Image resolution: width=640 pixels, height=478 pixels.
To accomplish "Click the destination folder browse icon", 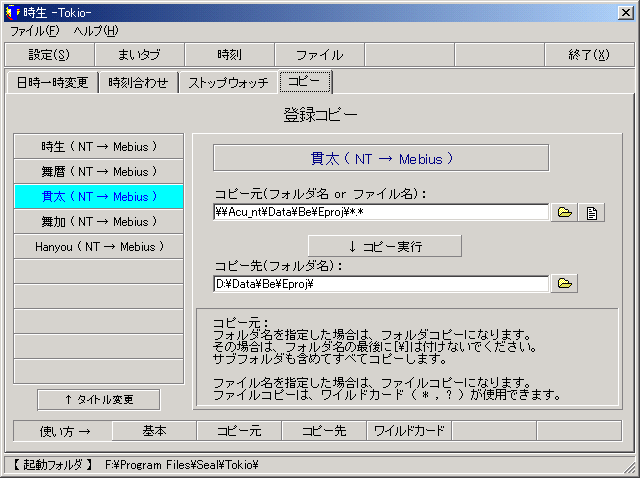I will tap(565, 284).
